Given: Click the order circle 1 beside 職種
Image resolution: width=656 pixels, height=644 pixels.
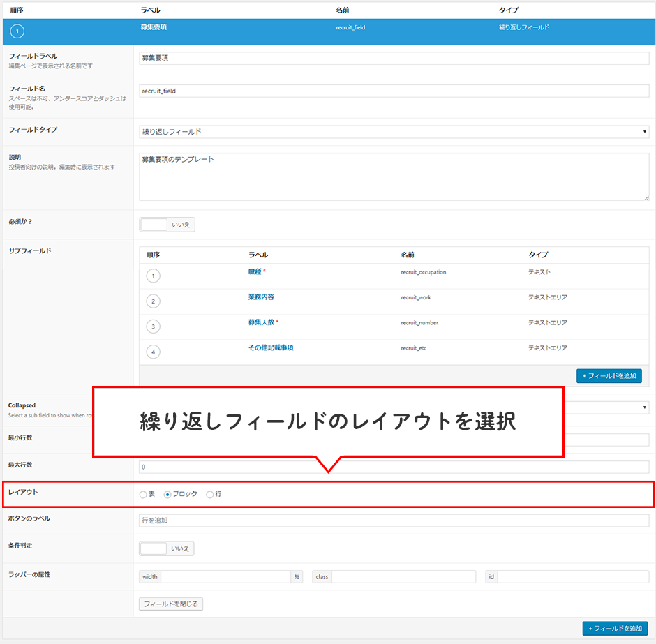Looking at the screenshot, I should (x=153, y=276).
